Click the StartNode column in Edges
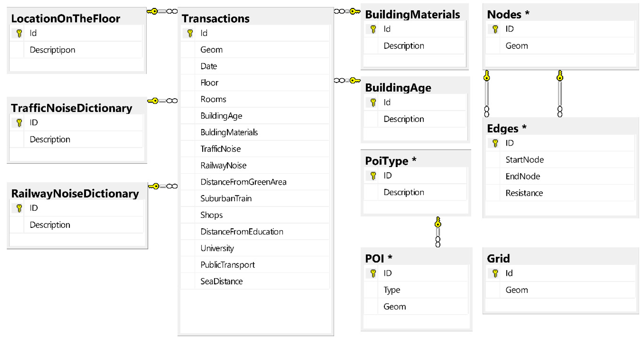644x340 pixels. pos(524,160)
